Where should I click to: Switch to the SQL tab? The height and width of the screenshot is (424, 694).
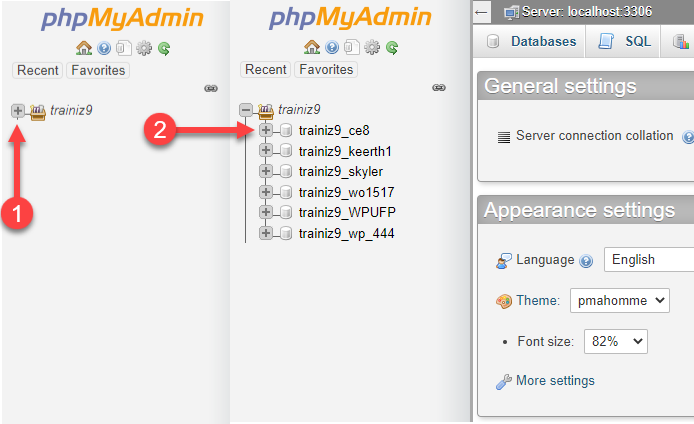click(x=623, y=42)
